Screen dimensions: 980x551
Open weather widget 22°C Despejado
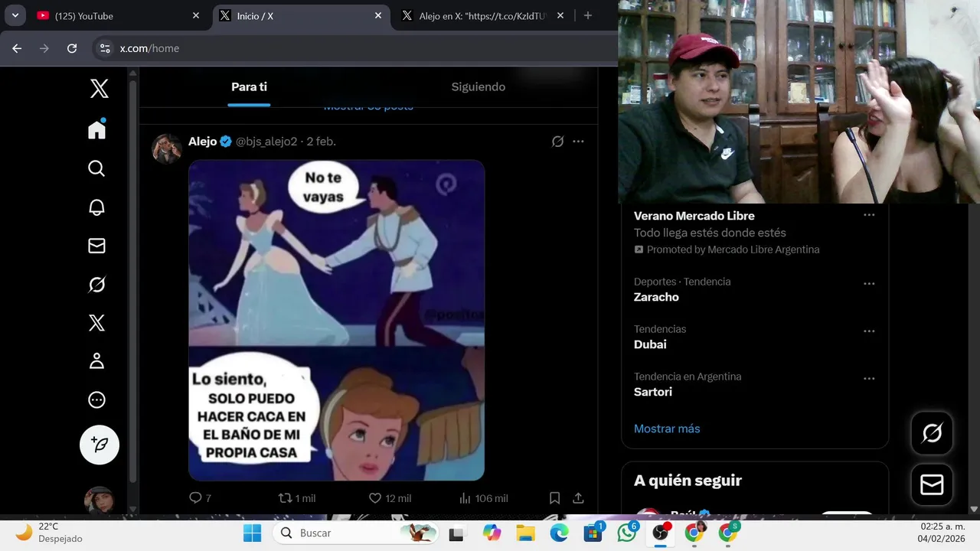[49, 533]
